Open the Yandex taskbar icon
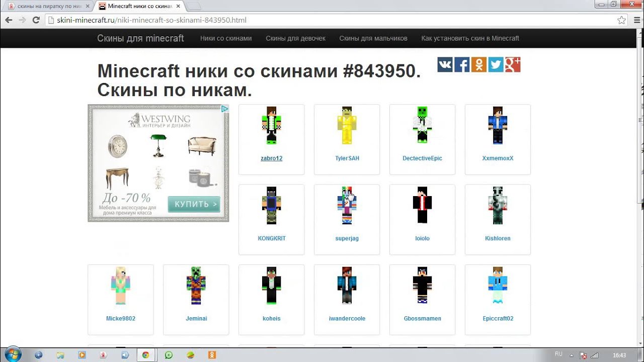Screen dimensions: 644x362 [103, 355]
